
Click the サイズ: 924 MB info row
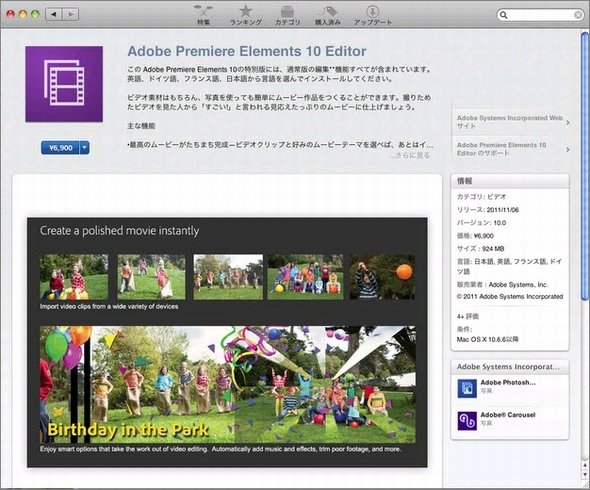481,249
